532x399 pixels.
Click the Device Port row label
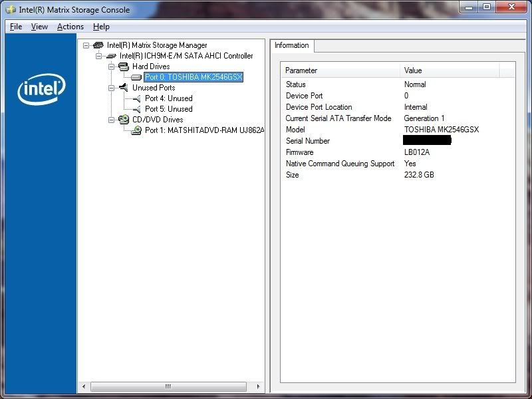point(304,96)
